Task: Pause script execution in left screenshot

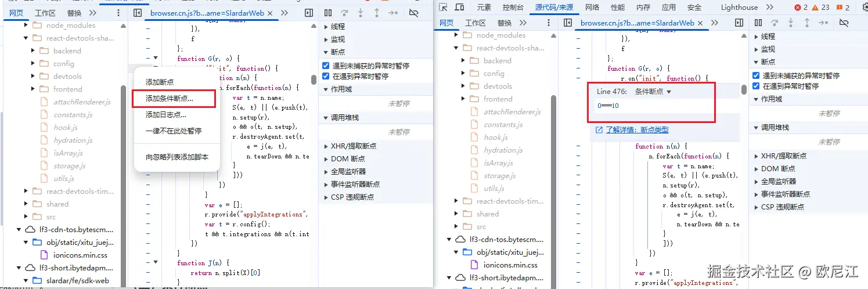Action: (x=328, y=13)
